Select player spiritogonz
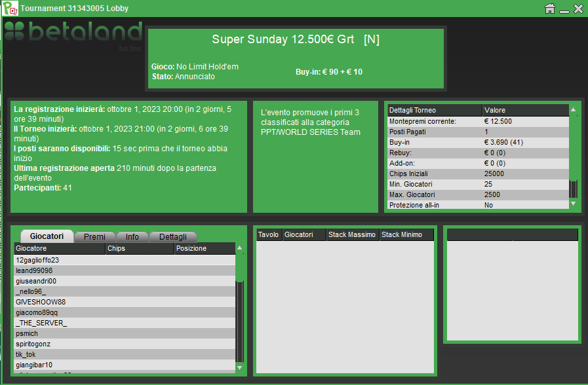This screenshot has height=385, width=588. click(x=125, y=344)
